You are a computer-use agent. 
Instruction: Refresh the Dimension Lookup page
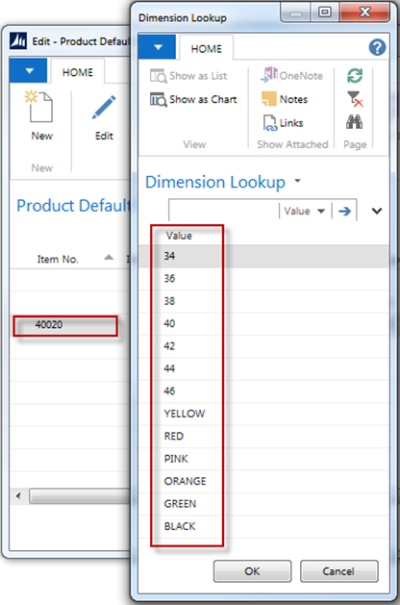tap(354, 75)
